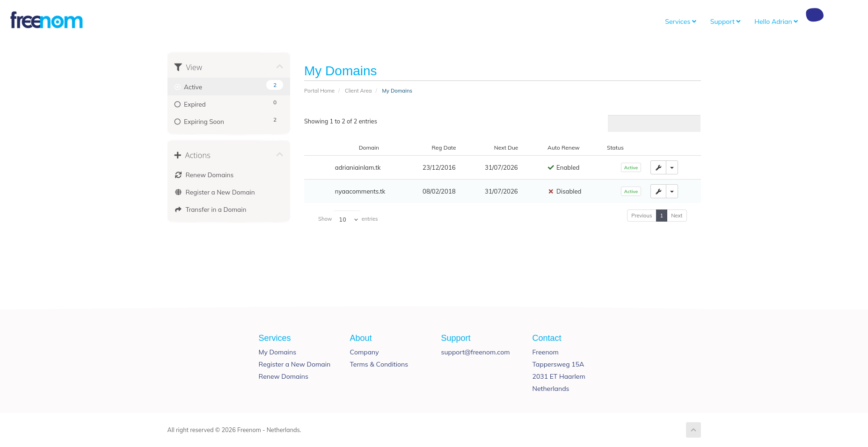868x447 pixels.
Task: Open Transfer in a Domain action
Action: coord(216,209)
